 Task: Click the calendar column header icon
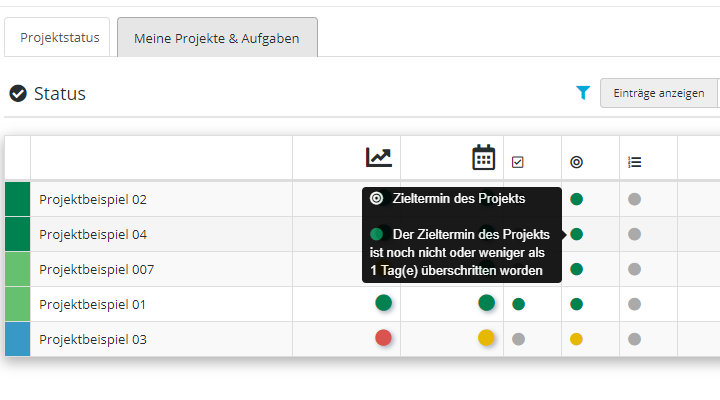tap(483, 158)
